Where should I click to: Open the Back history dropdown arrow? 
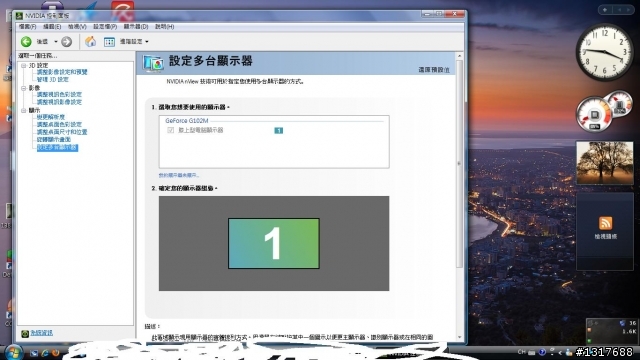point(56,42)
